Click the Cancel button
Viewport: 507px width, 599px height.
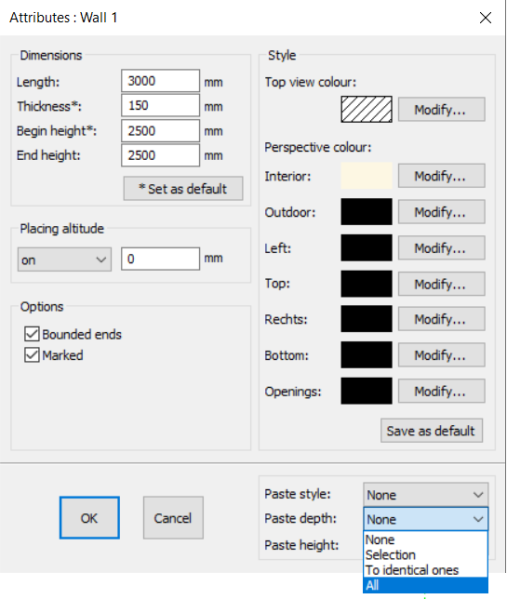coord(173,518)
